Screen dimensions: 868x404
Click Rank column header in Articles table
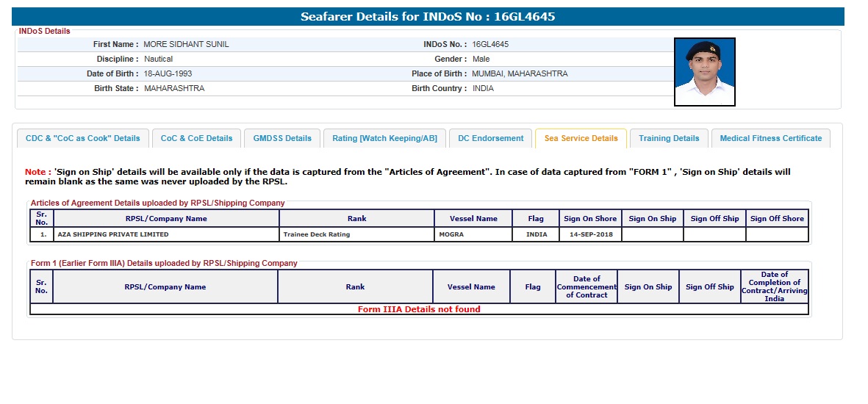[357, 219]
